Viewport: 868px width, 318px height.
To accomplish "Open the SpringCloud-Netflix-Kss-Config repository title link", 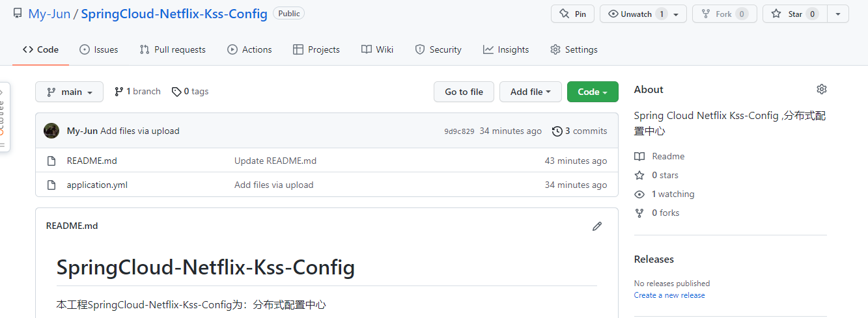I will [x=174, y=14].
